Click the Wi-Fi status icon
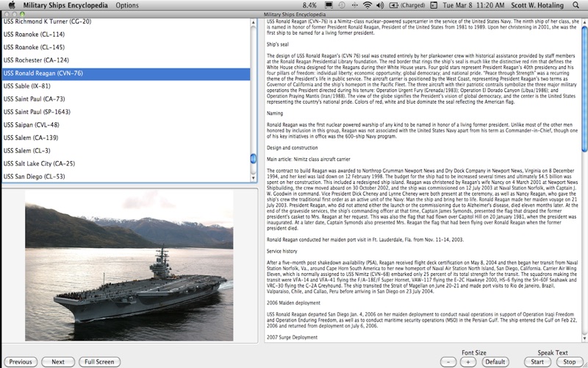The image size is (588, 368). [x=367, y=5]
